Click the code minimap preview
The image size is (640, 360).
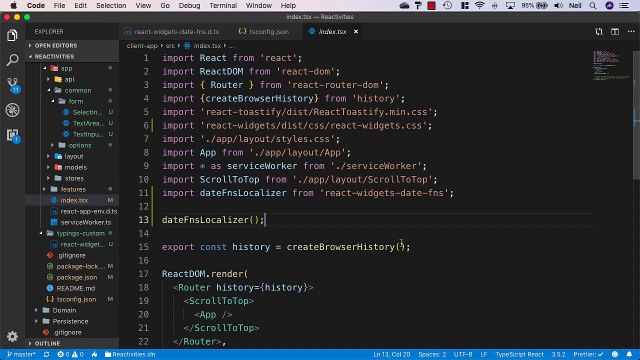[611, 66]
